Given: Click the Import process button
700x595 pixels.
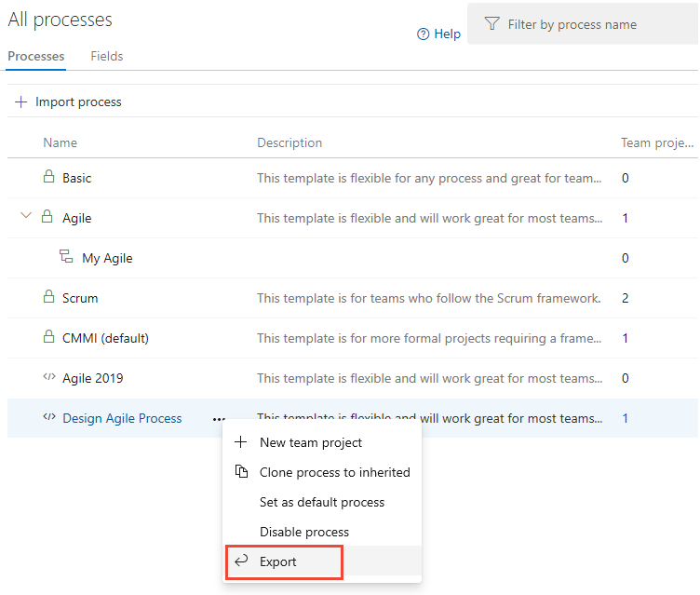Looking at the screenshot, I should coord(68,101).
